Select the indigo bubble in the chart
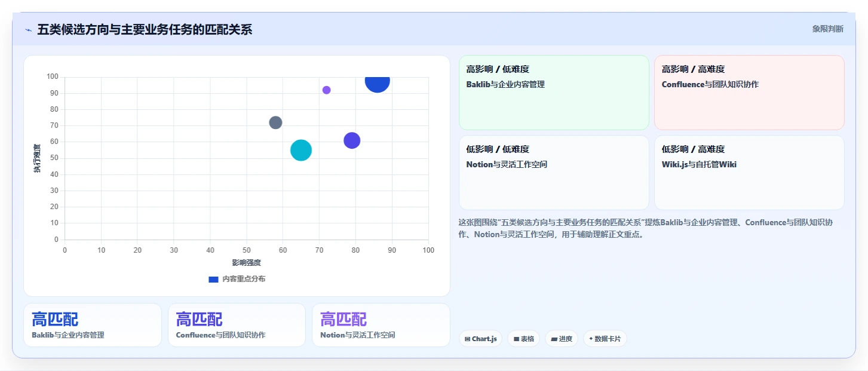 point(352,140)
